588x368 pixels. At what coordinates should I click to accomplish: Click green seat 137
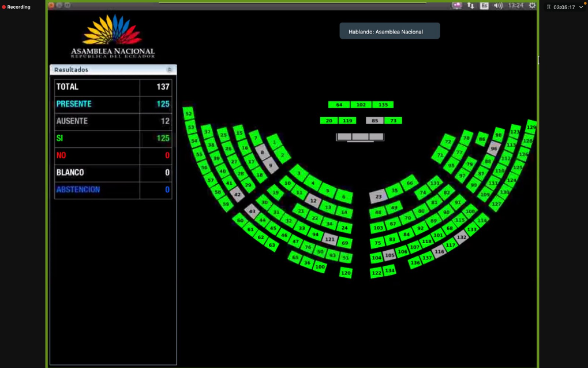[427, 258]
